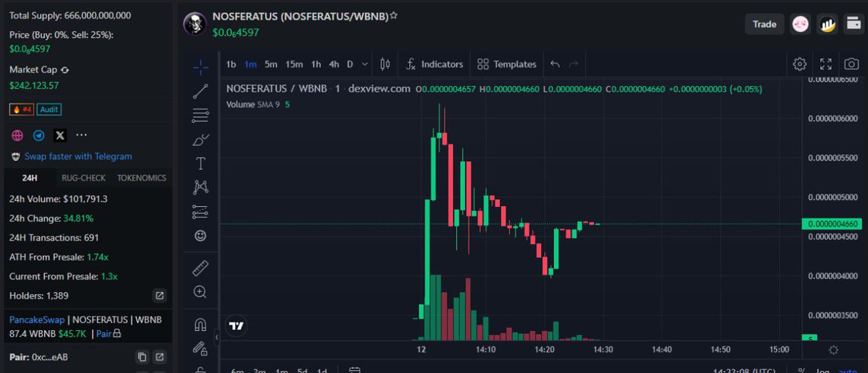This screenshot has height=373, width=868.
Task: Click the PancakeSwap link
Action: pyautogui.click(x=37, y=320)
